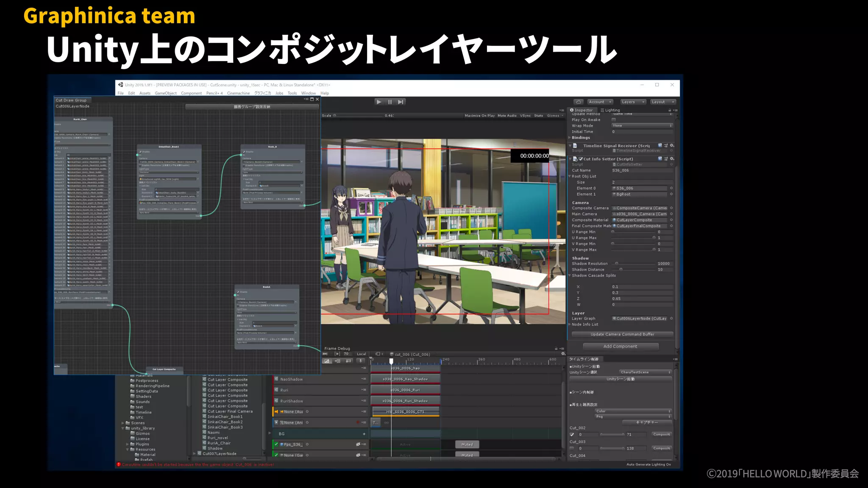Click the Initial Time input field
868x488 pixels.
[x=642, y=132]
